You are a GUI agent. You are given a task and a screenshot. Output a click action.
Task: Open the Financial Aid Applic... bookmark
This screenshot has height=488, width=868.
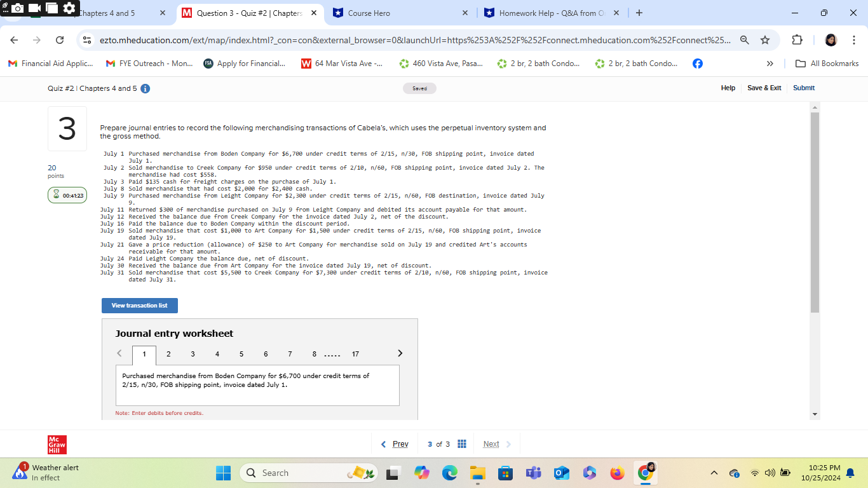tap(51, 64)
